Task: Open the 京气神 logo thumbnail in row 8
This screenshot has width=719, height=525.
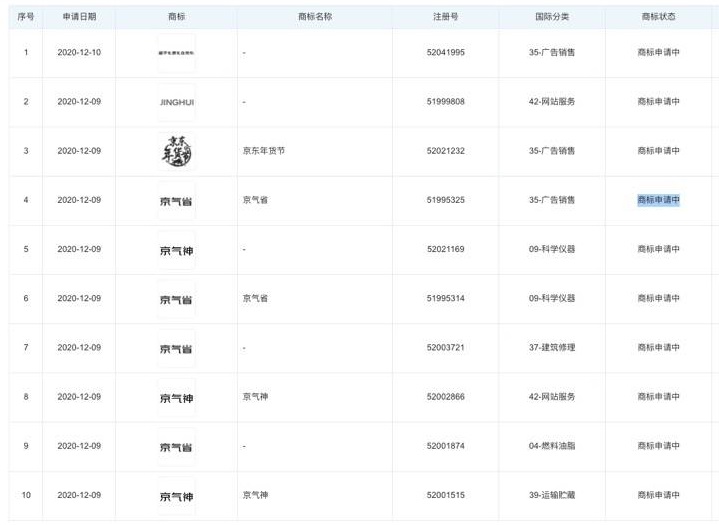Action: click(x=176, y=397)
